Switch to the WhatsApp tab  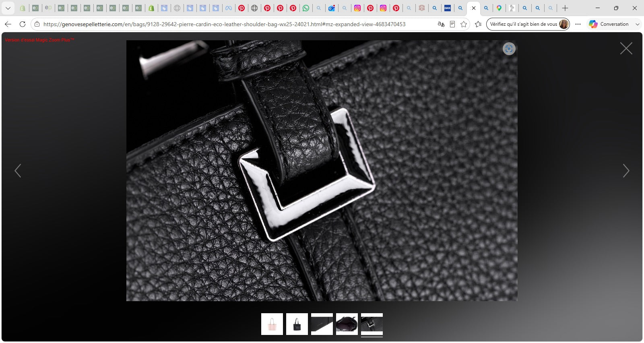pyautogui.click(x=306, y=8)
